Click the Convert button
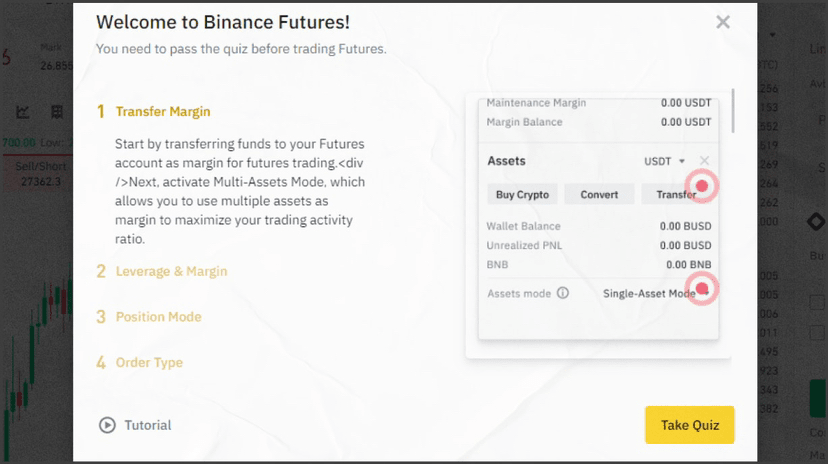The height and width of the screenshot is (464, 828). 599,195
